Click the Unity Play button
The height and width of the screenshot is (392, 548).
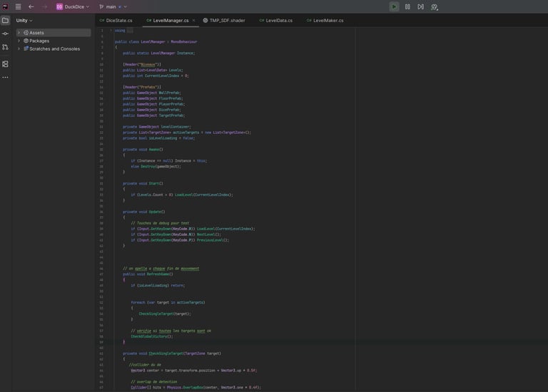[x=394, y=6]
